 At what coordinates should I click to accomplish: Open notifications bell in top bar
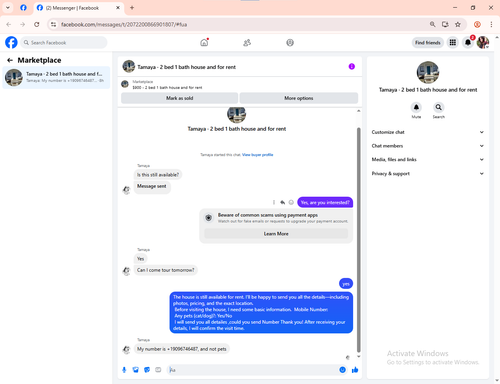[x=468, y=43]
